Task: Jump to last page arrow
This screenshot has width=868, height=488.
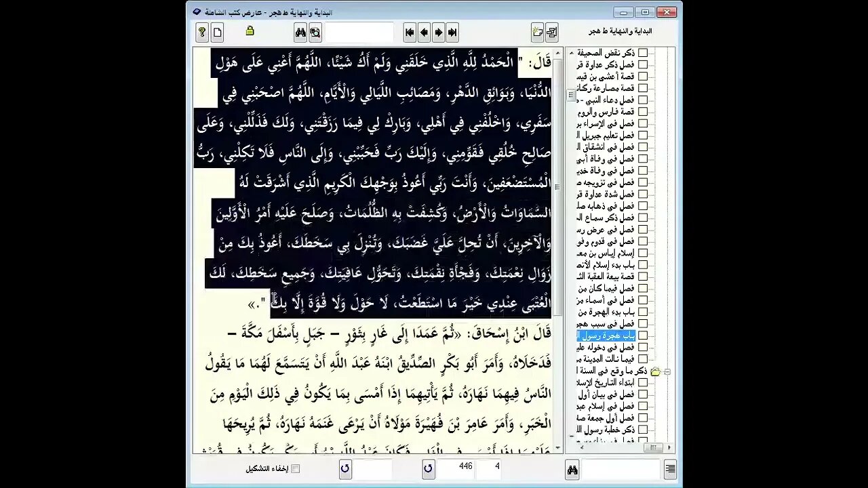Action: pyautogui.click(x=452, y=32)
